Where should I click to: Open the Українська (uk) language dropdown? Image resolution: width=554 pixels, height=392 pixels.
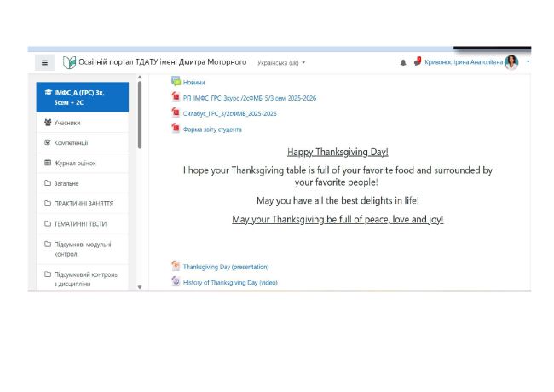click(281, 63)
